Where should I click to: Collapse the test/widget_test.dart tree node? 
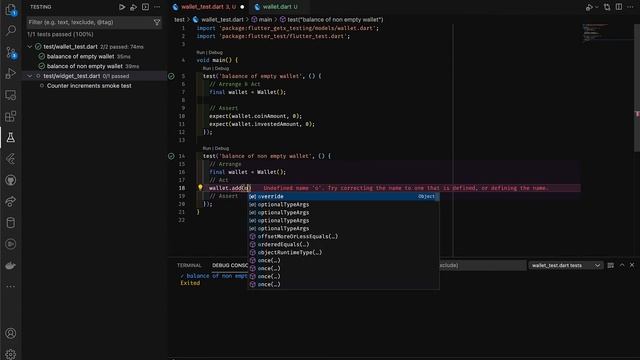click(29, 76)
